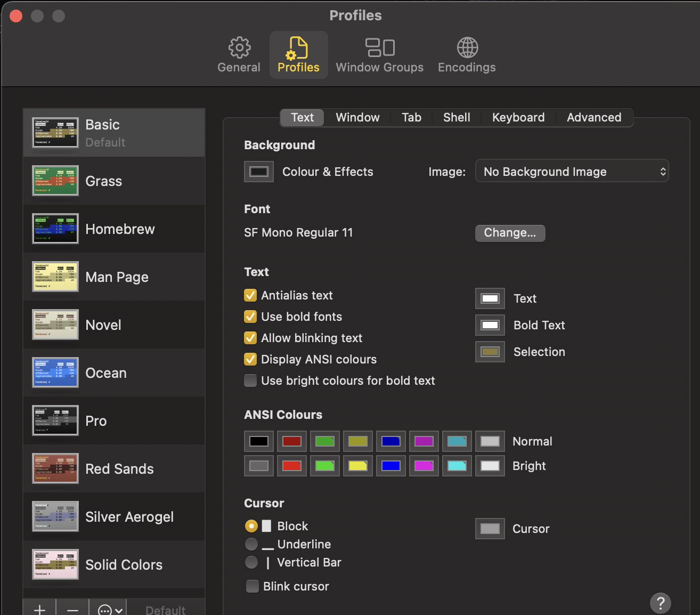Open the Colour & Effects panel
The image size is (700, 615).
point(258,171)
